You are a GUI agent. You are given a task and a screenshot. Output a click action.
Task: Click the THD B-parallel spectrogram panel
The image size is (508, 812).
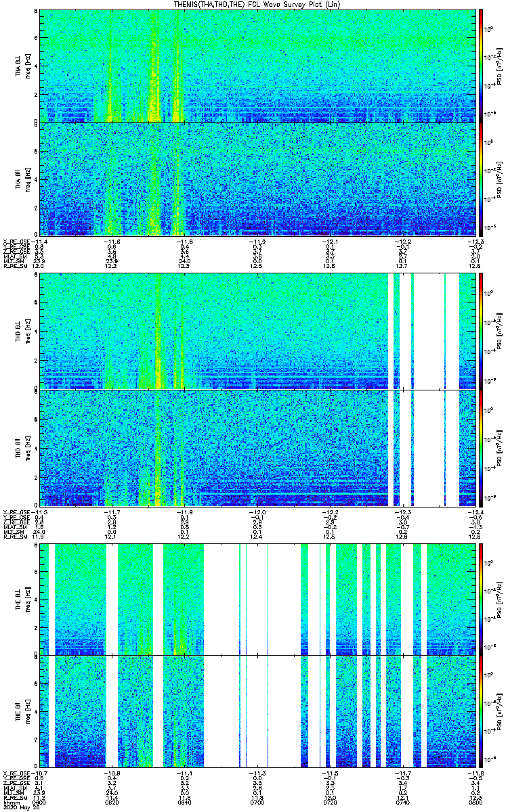pos(258,448)
